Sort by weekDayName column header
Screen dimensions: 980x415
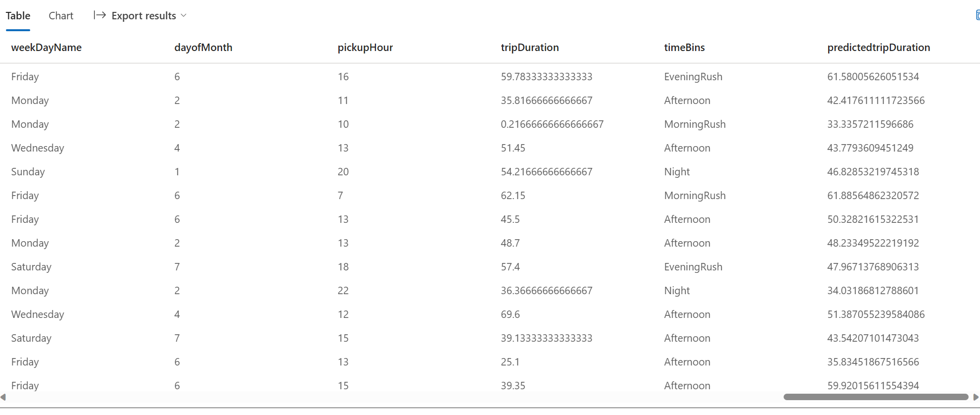click(47, 48)
